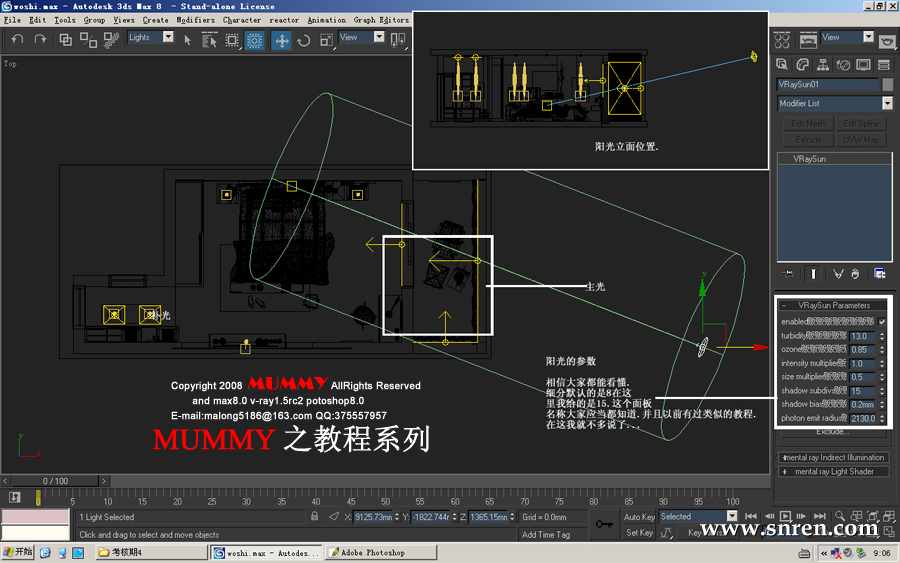
Task: Click the Redo arrow in the toolbar
Action: click(40, 40)
